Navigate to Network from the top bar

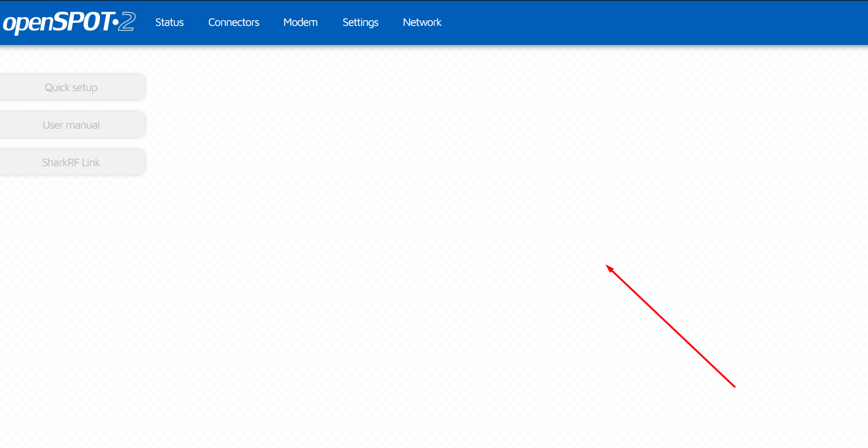pyautogui.click(x=422, y=22)
